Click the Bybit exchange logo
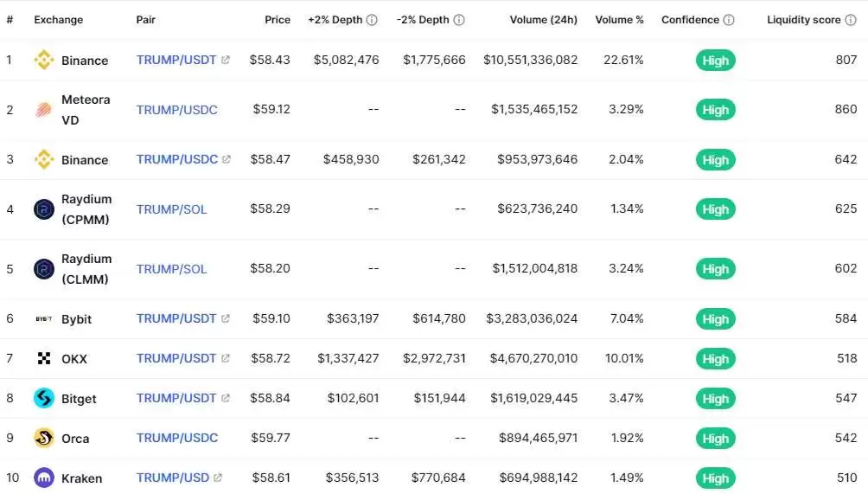 coord(43,319)
